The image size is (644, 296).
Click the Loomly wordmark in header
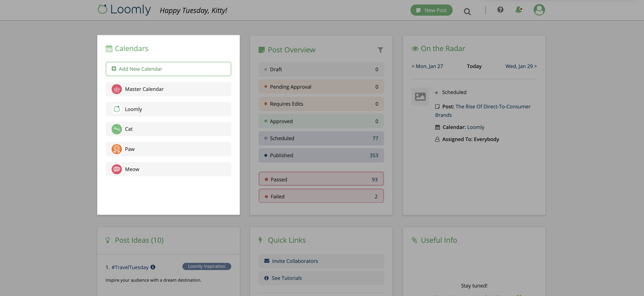[130, 10]
